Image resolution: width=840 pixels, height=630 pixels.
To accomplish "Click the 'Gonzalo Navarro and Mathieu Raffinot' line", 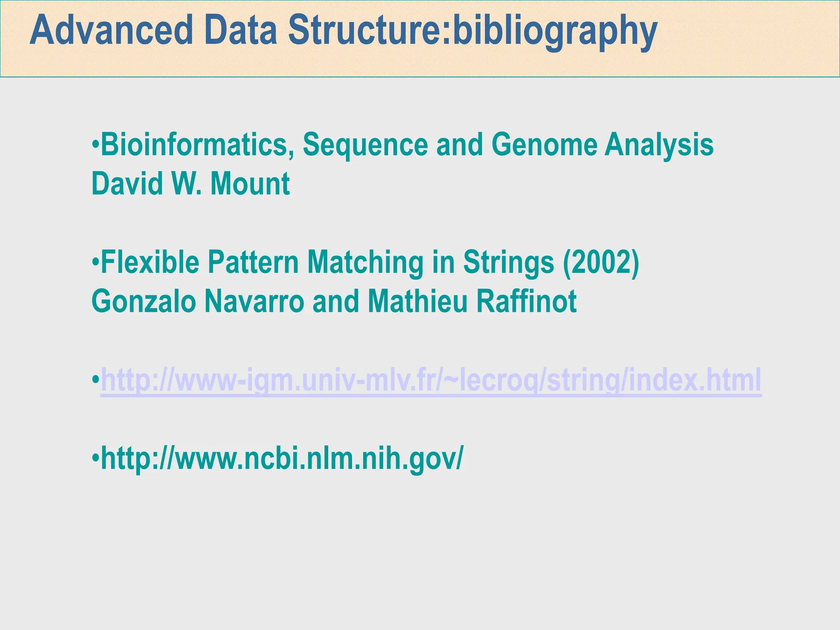I will (x=334, y=301).
